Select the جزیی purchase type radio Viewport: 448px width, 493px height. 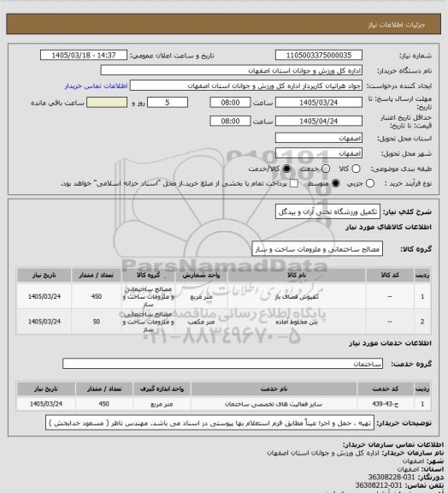370,183
